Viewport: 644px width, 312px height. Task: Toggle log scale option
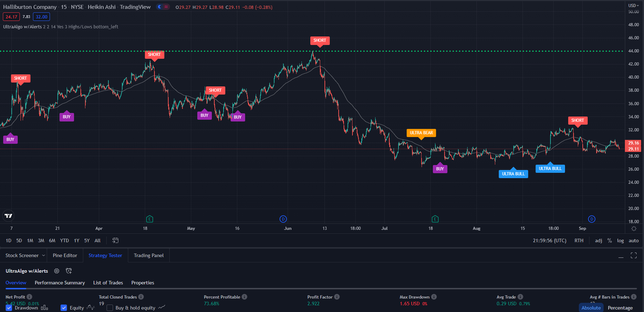point(620,241)
